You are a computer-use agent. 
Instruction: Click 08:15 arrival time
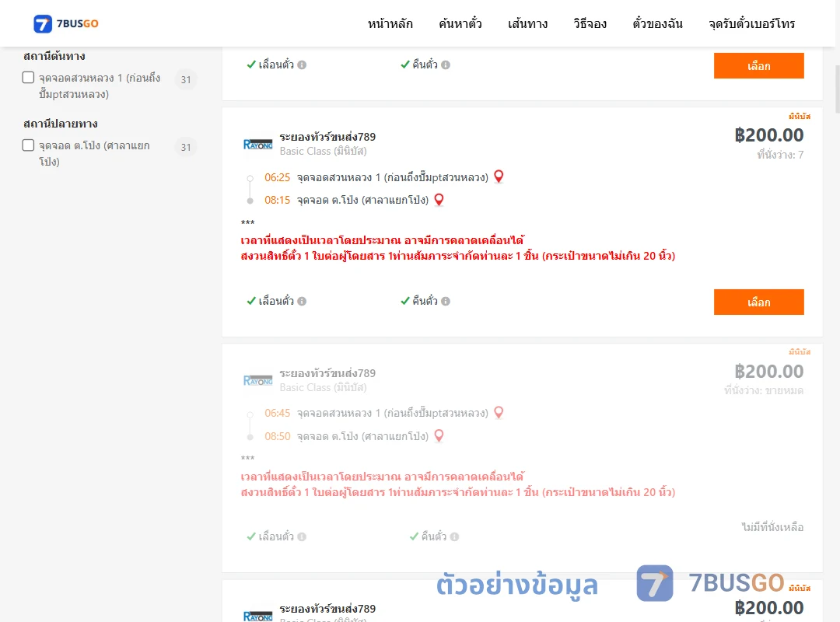tap(277, 201)
